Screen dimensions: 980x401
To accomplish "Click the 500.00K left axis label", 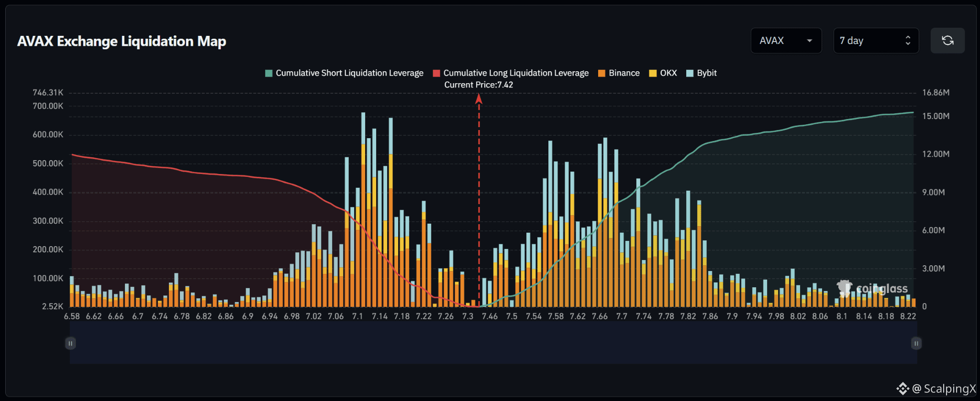I will (48, 163).
